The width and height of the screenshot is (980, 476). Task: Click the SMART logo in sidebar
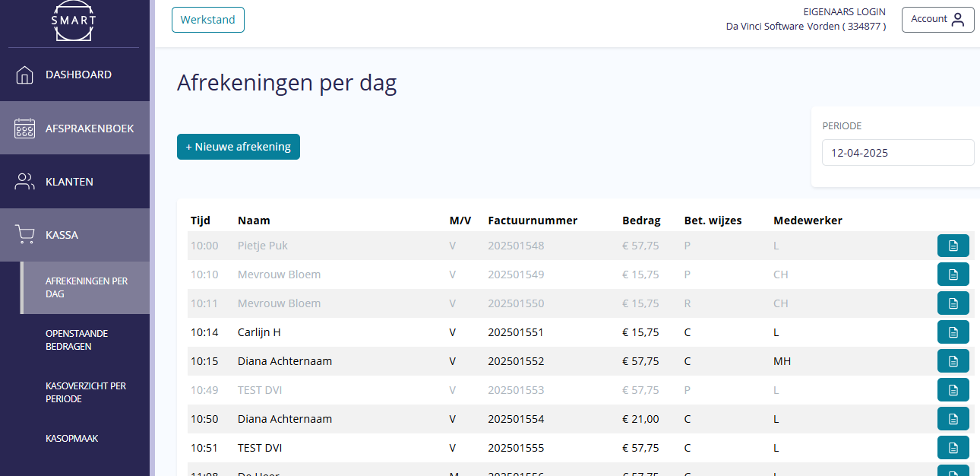[74, 23]
